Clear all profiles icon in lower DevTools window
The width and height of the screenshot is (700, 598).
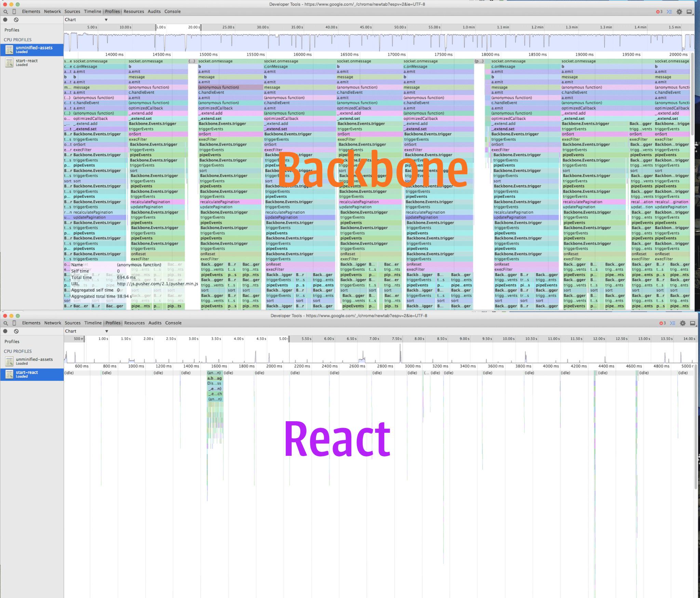(x=16, y=331)
